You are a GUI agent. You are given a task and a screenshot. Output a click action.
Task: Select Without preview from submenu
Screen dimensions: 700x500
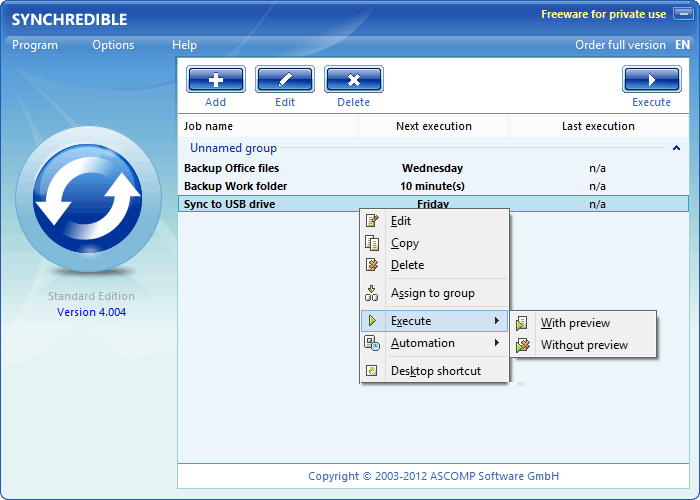click(584, 345)
